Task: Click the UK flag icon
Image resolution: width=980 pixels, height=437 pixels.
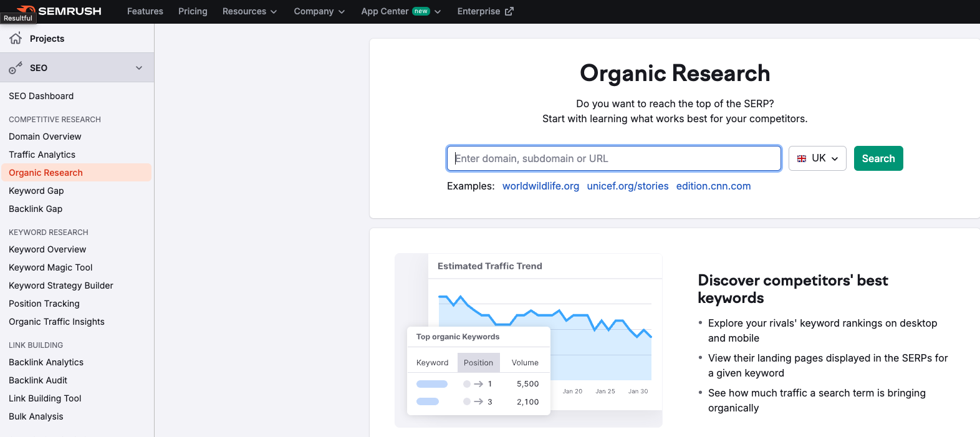Action: 802,158
